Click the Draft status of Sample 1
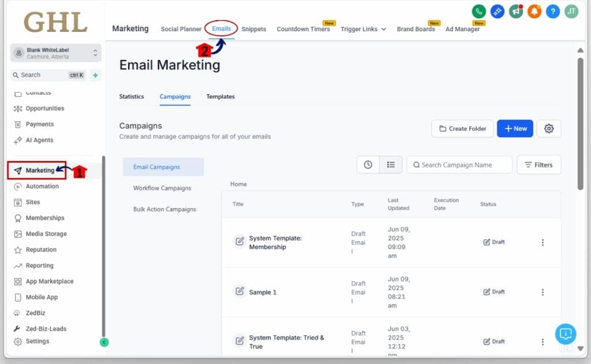 coord(494,292)
